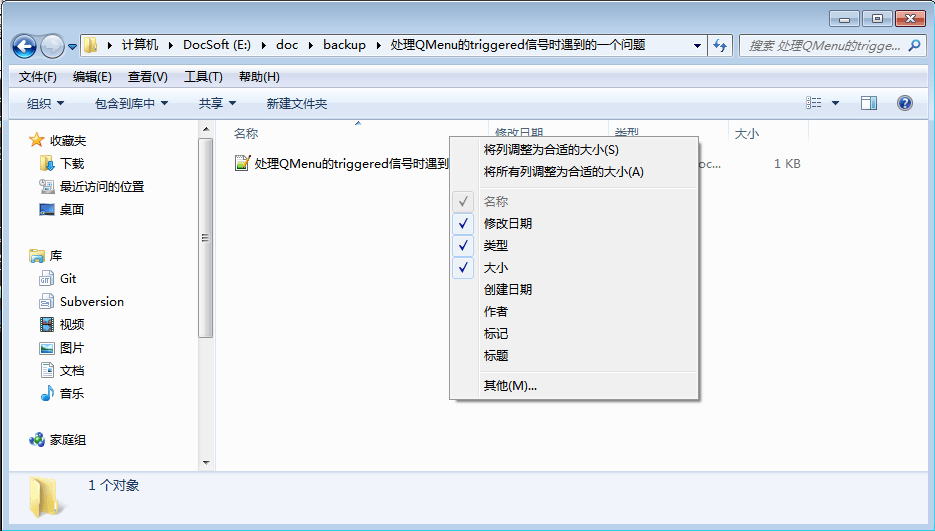Open the 文档 library
The image size is (935, 531).
[72, 371]
